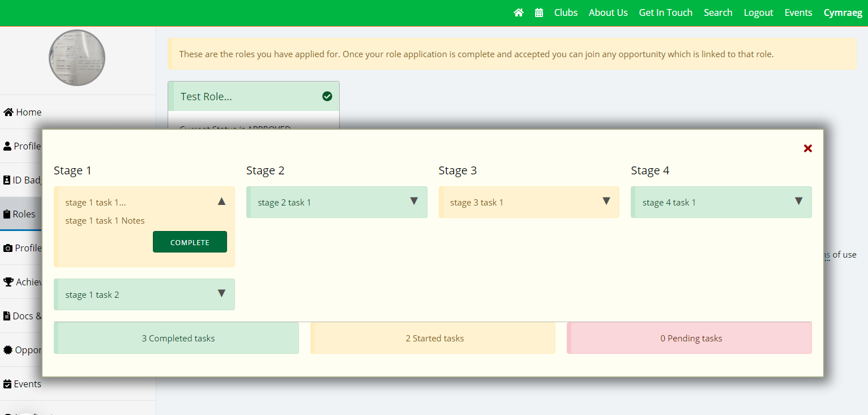Click the green checkmark on Test Role card
Screen dimensions: 868x415
pyautogui.click(x=327, y=96)
